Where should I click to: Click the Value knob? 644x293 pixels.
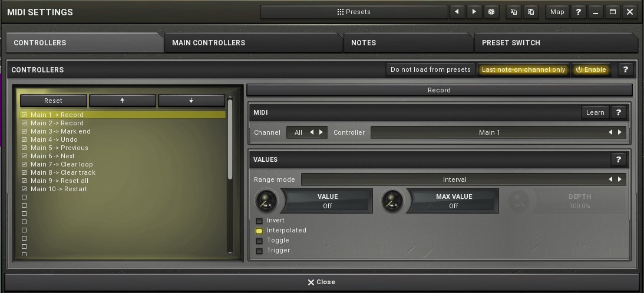tap(266, 201)
